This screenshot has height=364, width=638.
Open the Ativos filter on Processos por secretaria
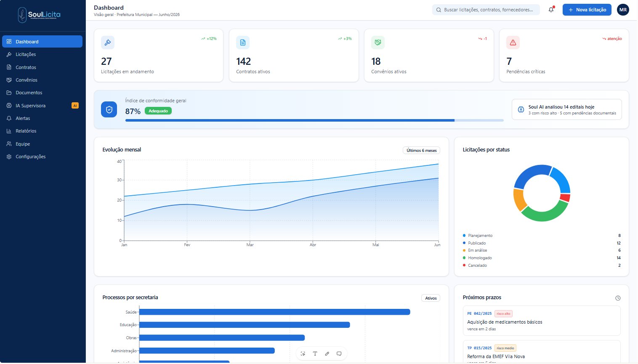[x=431, y=298]
